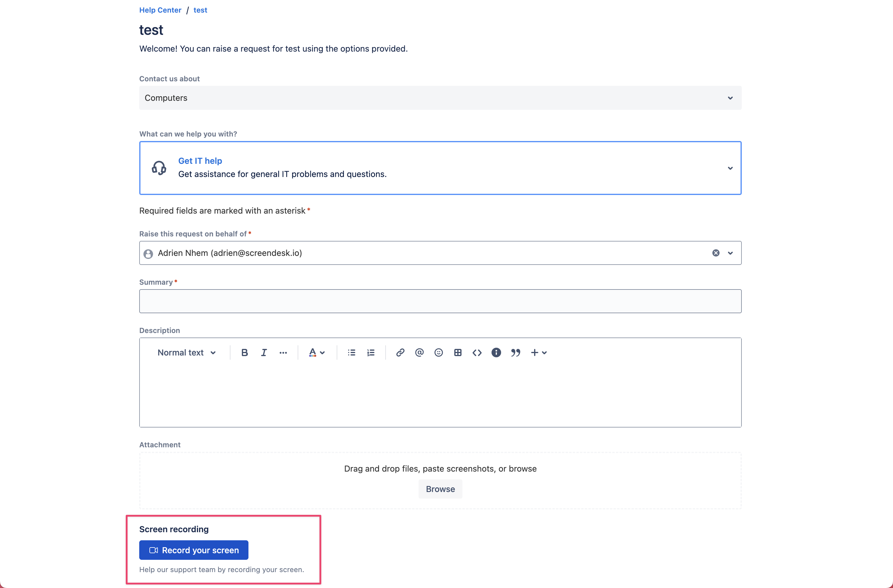Click the Record your screen button

(194, 550)
